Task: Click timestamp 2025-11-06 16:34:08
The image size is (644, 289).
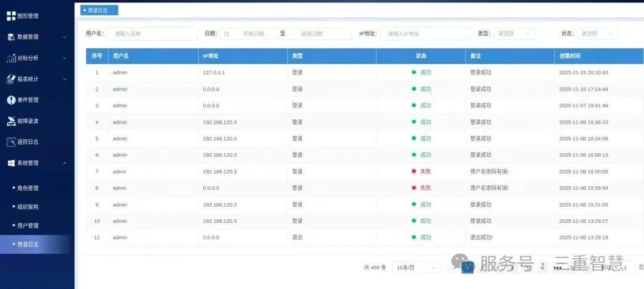Action: [x=584, y=138]
